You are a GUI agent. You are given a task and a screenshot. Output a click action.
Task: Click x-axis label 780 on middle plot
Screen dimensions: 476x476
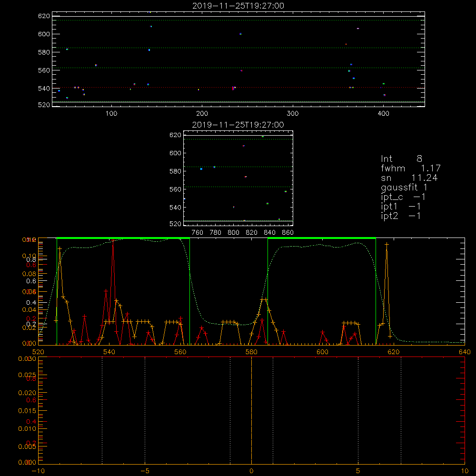216,233
